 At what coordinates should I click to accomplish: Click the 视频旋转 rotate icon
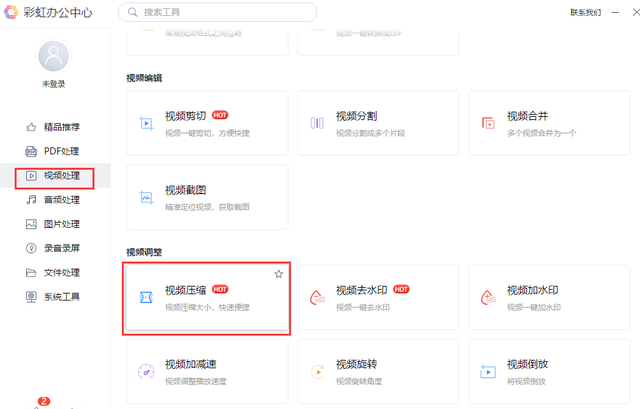pyautogui.click(x=317, y=371)
